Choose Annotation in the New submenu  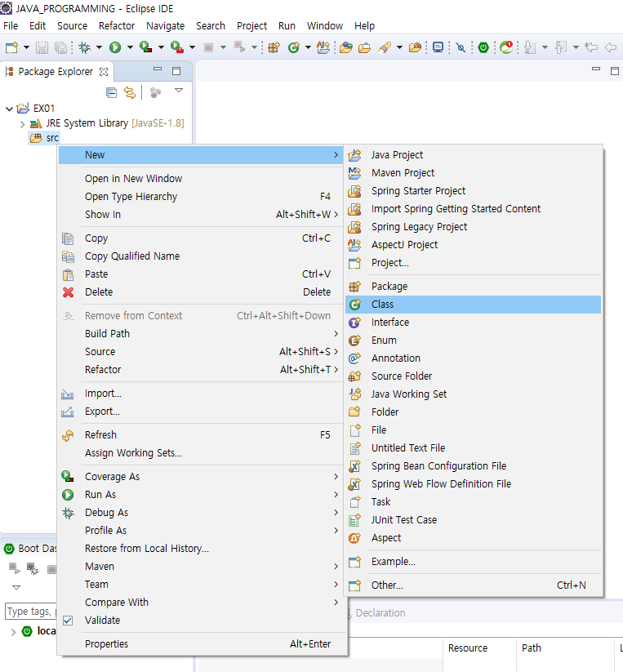(x=473, y=358)
